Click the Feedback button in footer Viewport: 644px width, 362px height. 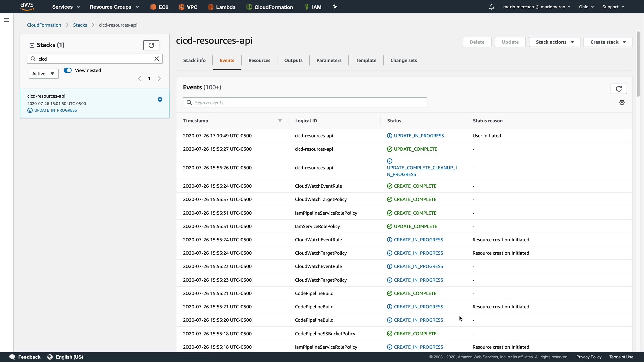pos(25,357)
